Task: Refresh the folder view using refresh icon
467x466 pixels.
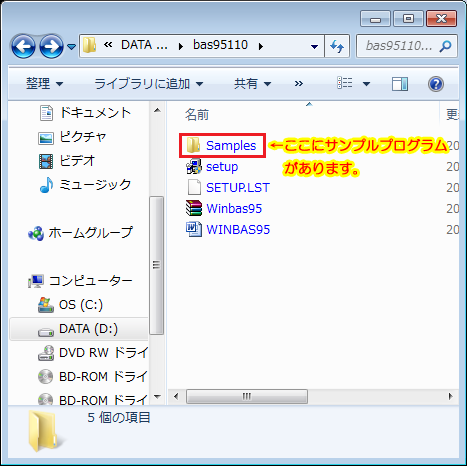Action: point(337,46)
